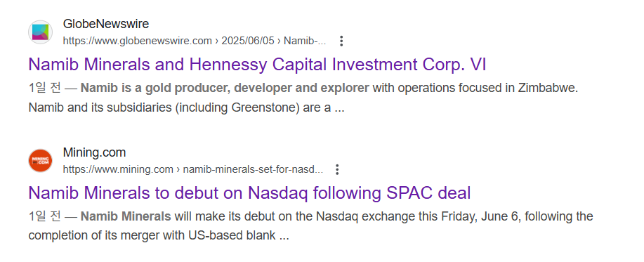Open the three-dot menu beside globenewswire.com URL
The image size is (644, 262).
[x=341, y=41]
